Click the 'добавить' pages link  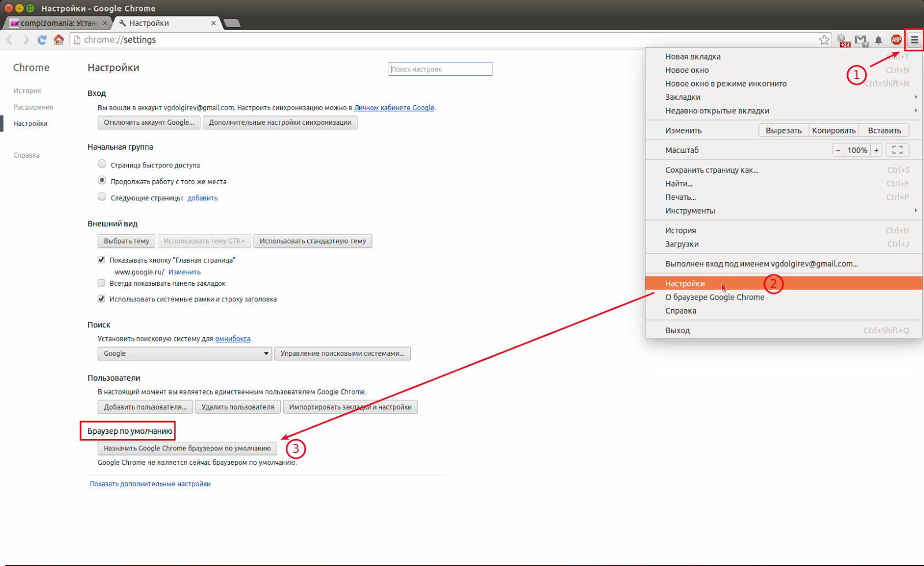pos(203,198)
